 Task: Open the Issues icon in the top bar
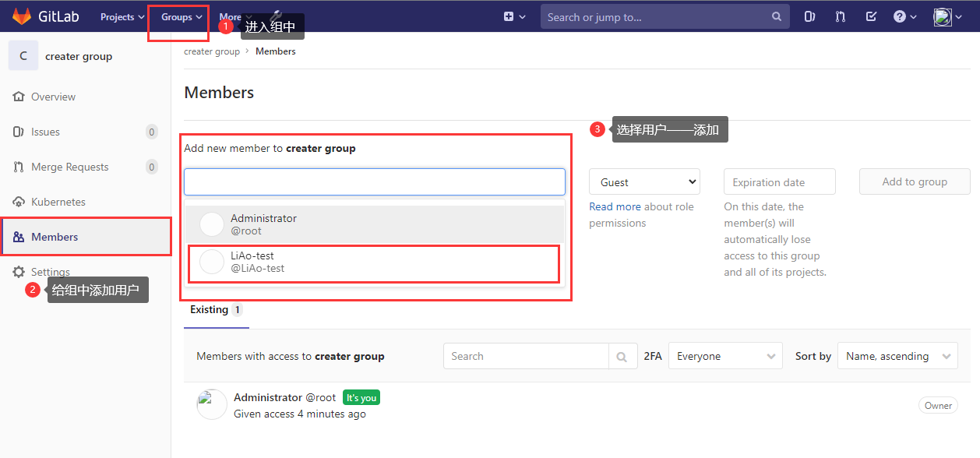click(809, 16)
